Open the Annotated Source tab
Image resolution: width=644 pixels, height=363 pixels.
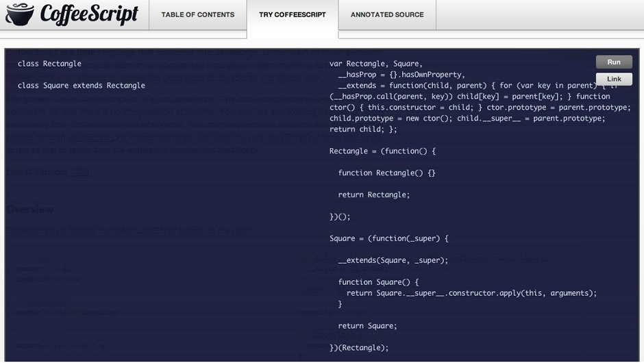(x=387, y=15)
